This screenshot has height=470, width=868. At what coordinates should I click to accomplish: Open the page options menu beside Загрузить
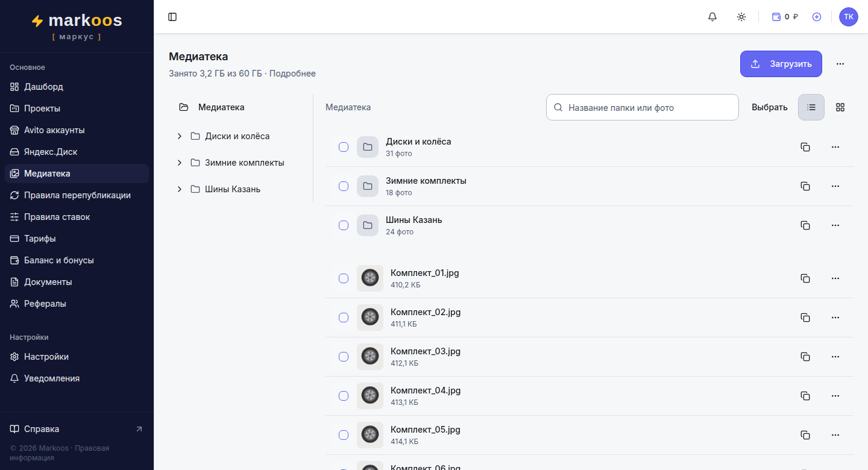pos(840,64)
